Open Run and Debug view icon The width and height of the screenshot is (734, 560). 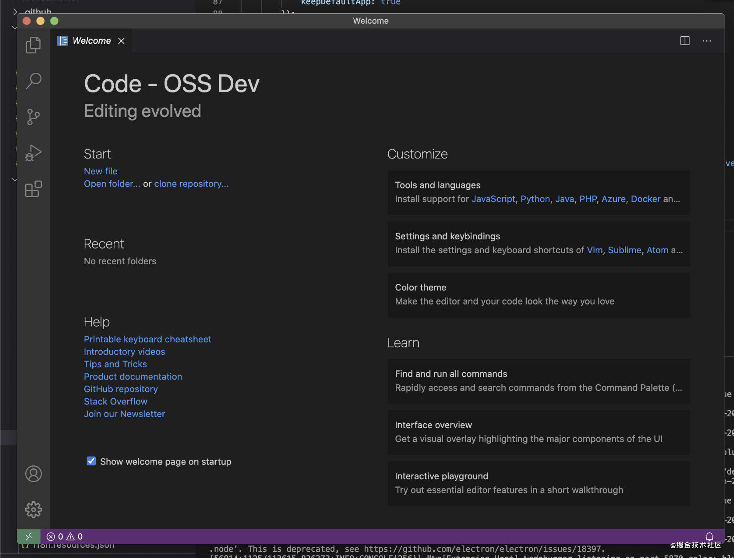(33, 153)
